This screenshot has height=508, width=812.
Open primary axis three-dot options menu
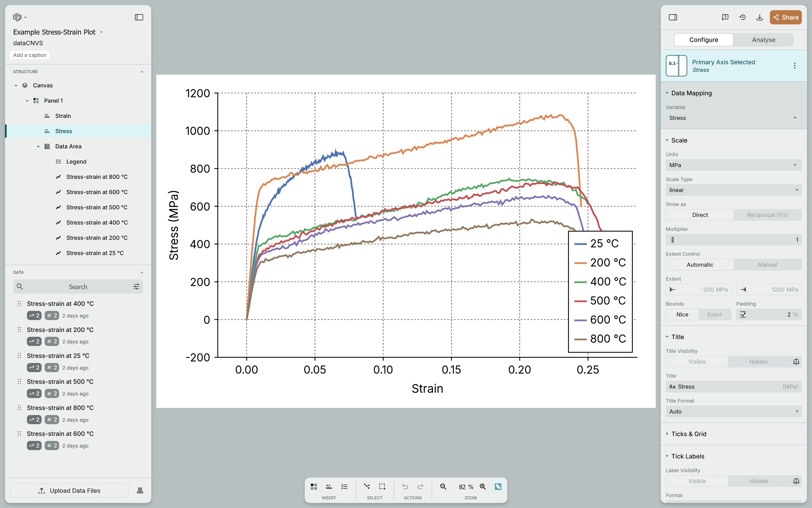pos(794,66)
